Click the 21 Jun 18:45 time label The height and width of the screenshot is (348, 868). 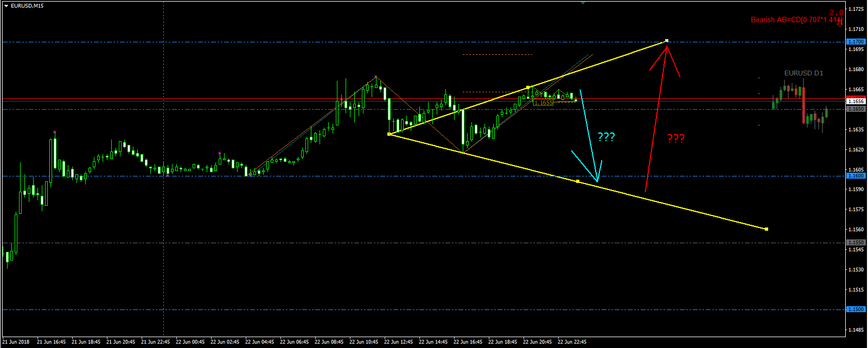point(86,342)
